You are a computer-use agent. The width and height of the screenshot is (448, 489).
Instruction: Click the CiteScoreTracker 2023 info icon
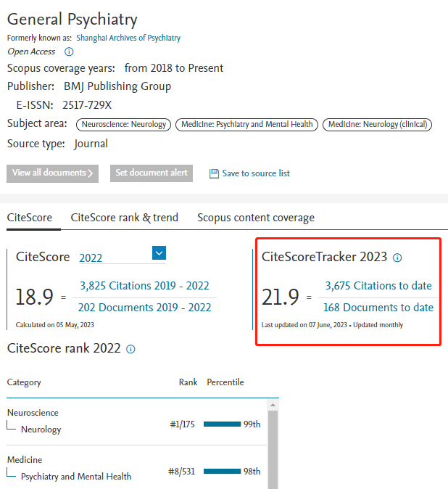(x=397, y=258)
